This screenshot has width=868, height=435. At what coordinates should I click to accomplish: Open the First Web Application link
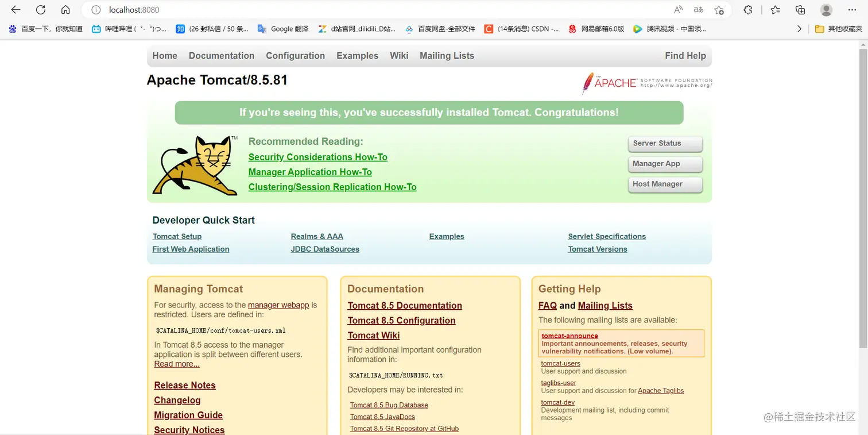coord(191,249)
